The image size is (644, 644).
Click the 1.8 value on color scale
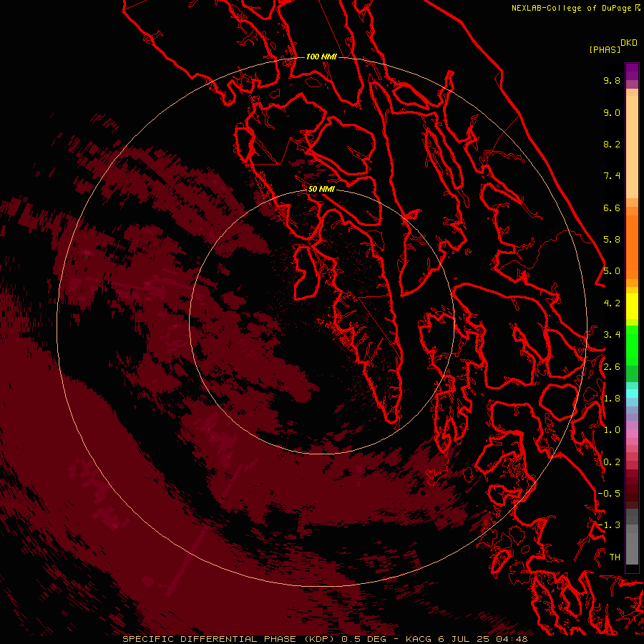[x=612, y=399]
